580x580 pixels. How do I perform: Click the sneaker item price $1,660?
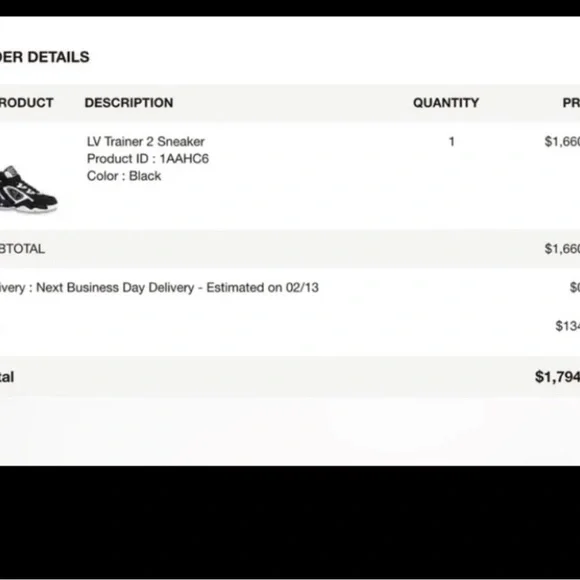[x=562, y=141]
